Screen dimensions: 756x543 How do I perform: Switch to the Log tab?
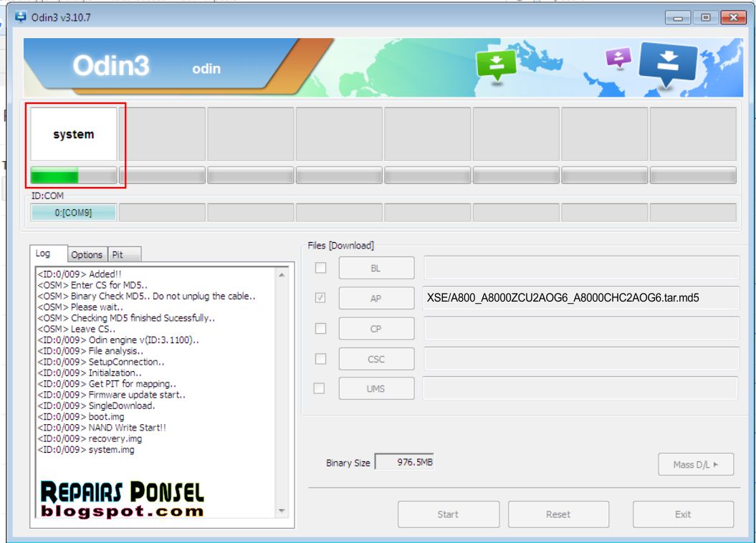tap(48, 254)
